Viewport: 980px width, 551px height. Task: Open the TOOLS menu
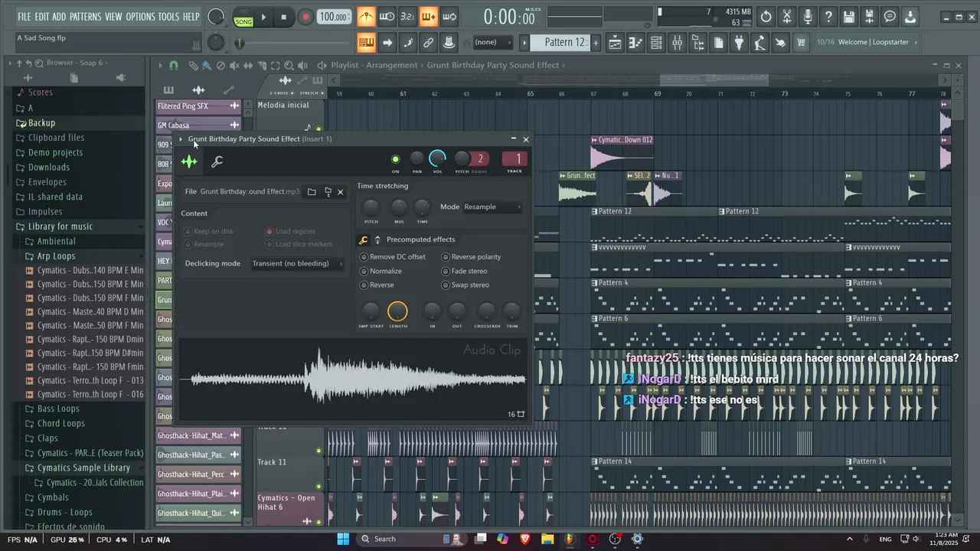168,16
